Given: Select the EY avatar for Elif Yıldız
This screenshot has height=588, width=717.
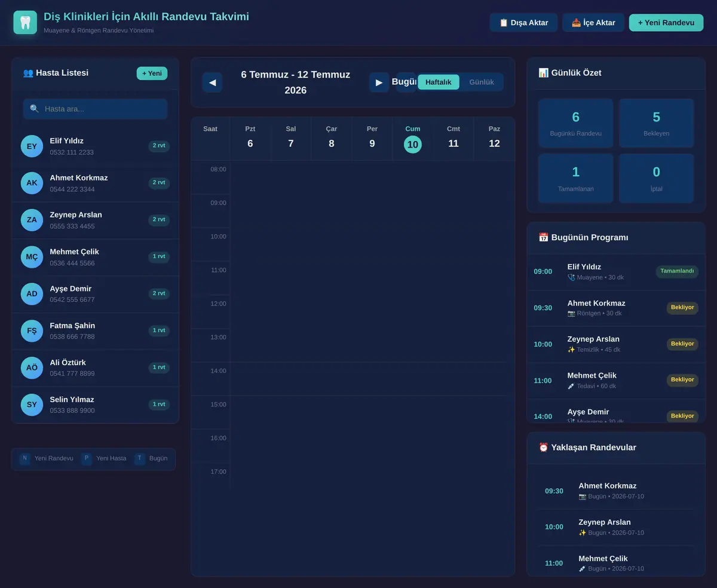Looking at the screenshot, I should coord(32,146).
